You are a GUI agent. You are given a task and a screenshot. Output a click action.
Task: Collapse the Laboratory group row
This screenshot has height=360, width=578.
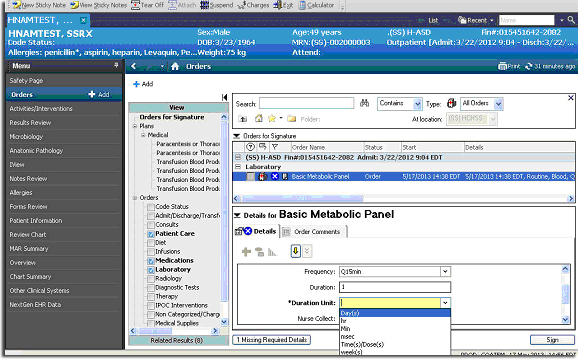coord(238,167)
